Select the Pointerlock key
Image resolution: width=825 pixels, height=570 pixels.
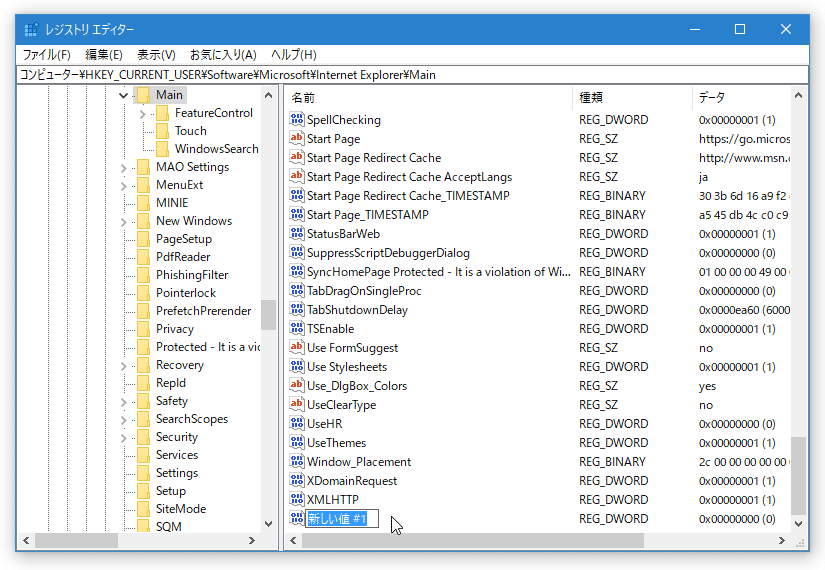186,293
